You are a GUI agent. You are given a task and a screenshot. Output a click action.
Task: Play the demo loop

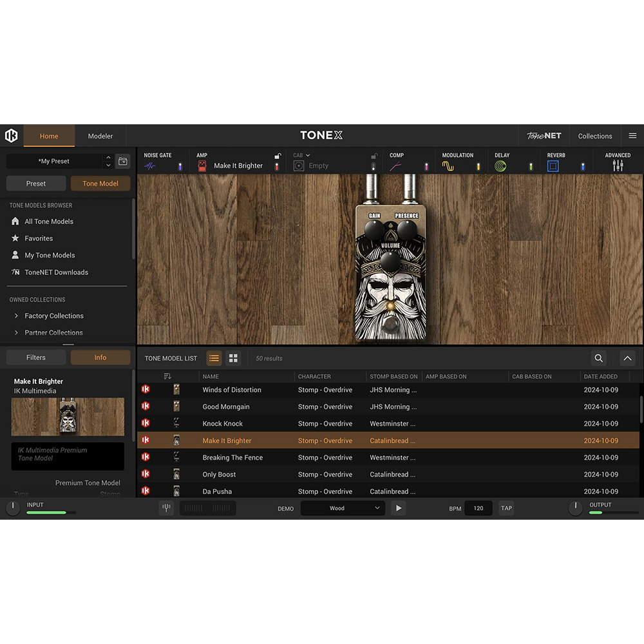[x=399, y=508]
